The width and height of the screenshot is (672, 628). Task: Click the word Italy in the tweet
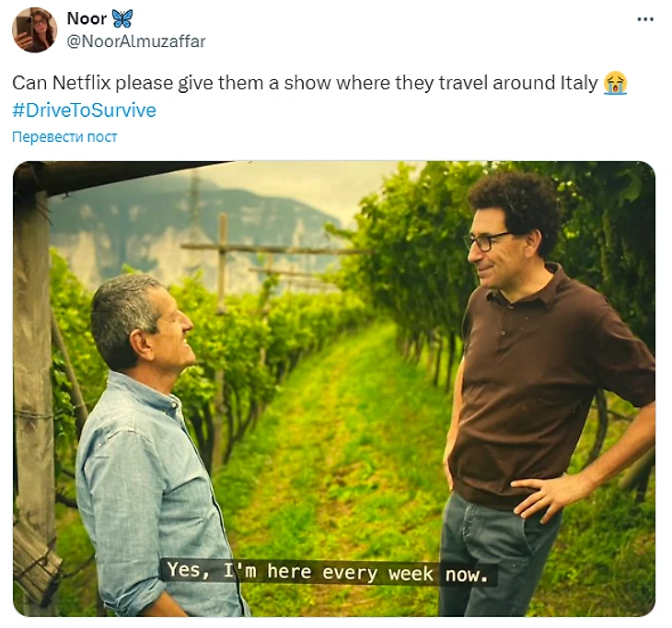pos(579,83)
